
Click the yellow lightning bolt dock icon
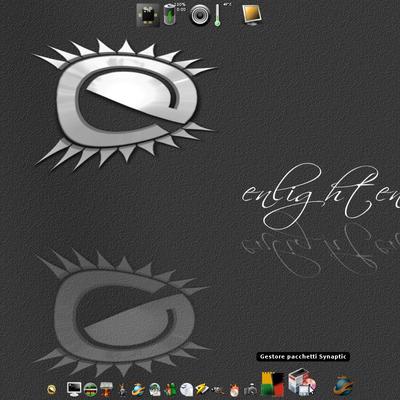[202, 389]
